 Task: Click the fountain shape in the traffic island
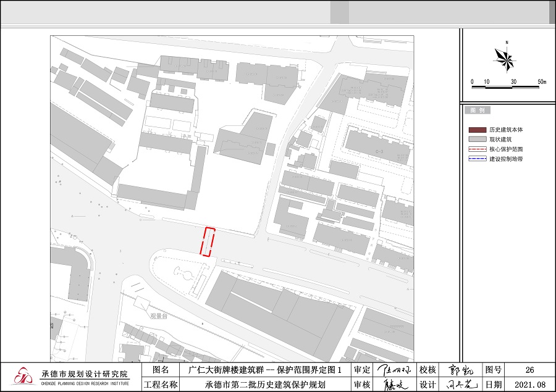183,272
